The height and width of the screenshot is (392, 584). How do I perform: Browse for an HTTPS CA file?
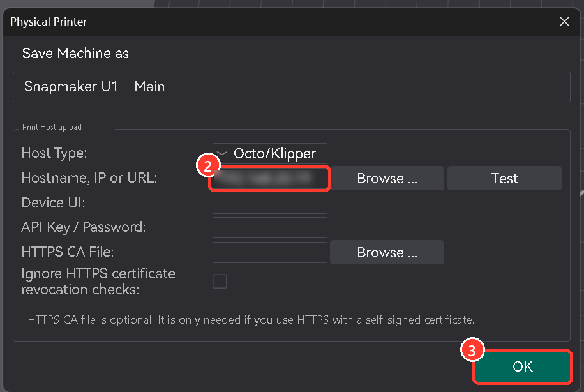tap(387, 252)
